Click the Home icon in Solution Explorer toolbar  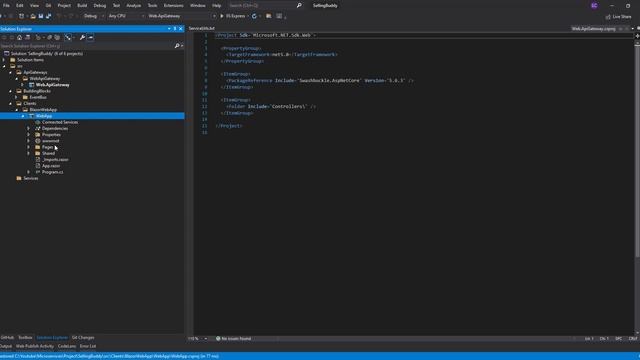[19, 38]
